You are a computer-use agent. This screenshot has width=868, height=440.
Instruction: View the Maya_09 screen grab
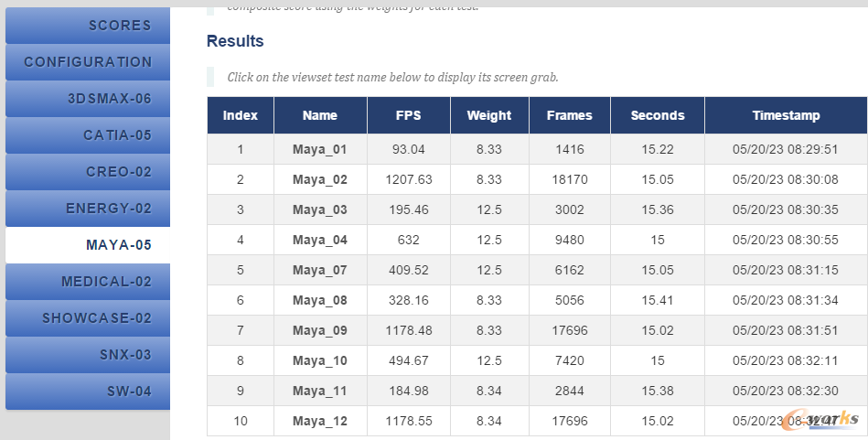pyautogui.click(x=320, y=330)
